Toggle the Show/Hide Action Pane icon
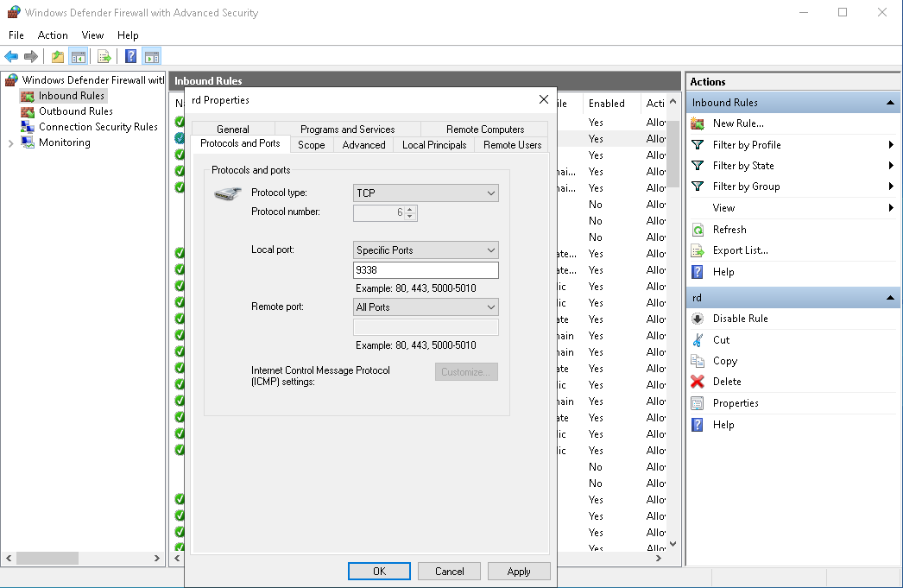This screenshot has height=588, width=903. coord(152,56)
